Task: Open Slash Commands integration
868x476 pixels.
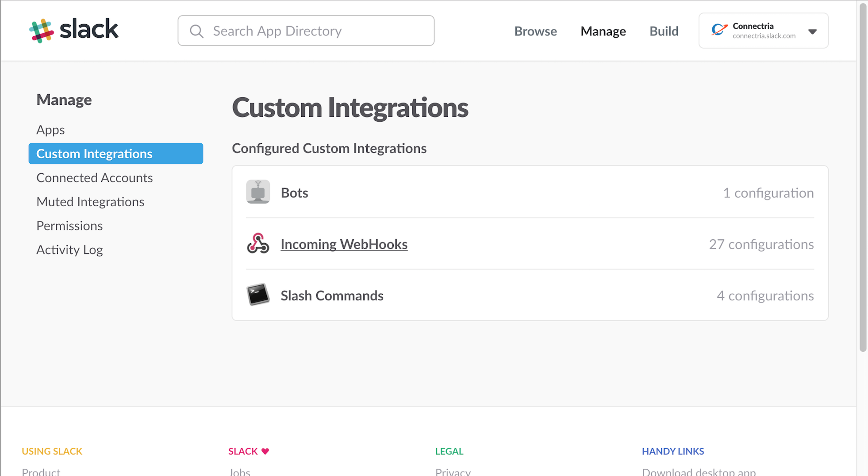Action: point(332,295)
